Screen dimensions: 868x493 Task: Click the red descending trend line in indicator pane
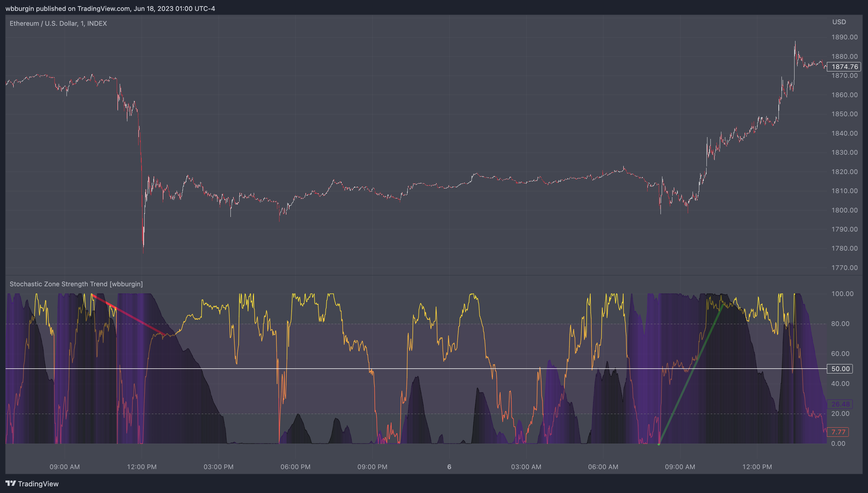[x=129, y=315]
